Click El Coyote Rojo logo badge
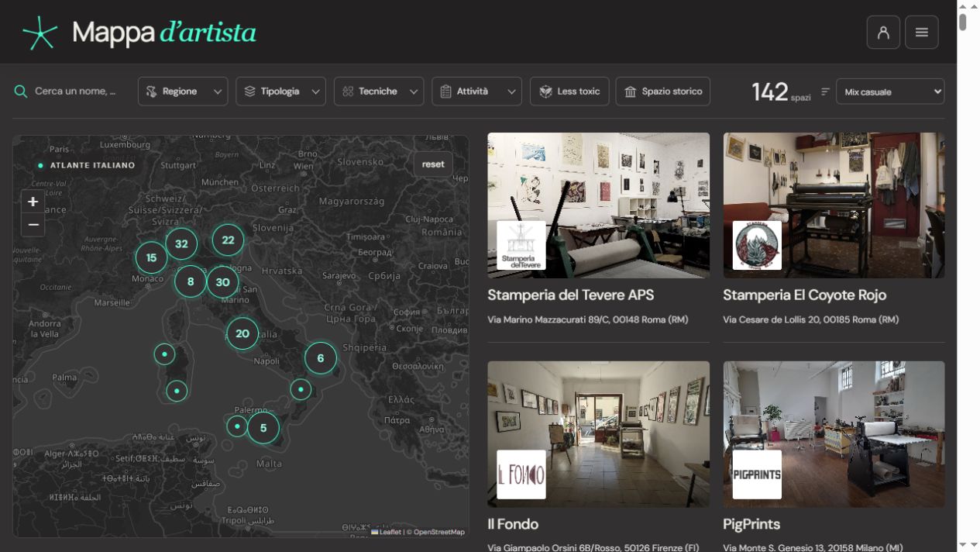 [757, 245]
